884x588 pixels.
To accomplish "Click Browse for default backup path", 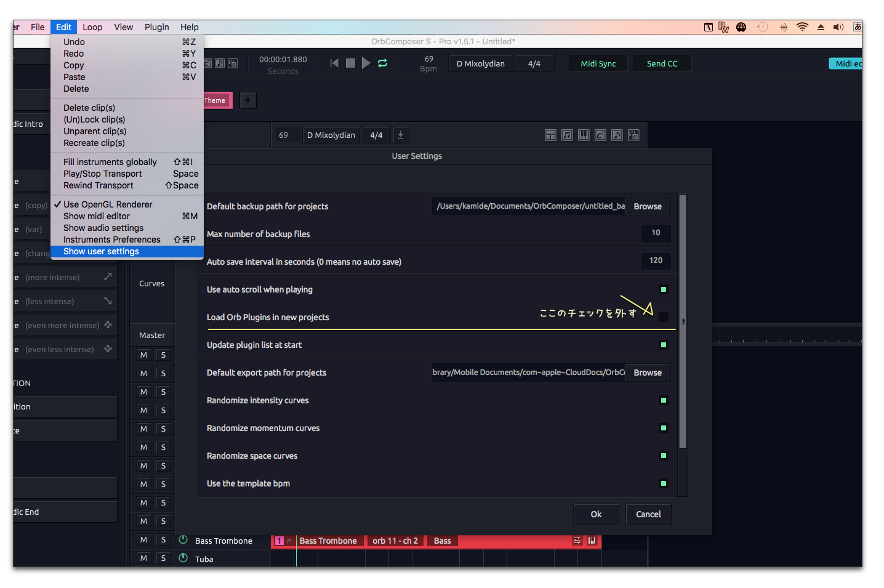I will pos(648,206).
